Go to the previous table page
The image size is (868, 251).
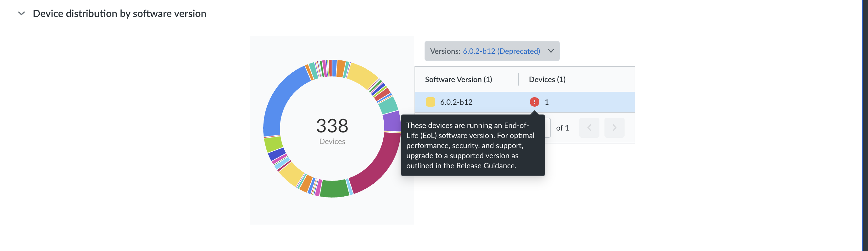tap(589, 128)
